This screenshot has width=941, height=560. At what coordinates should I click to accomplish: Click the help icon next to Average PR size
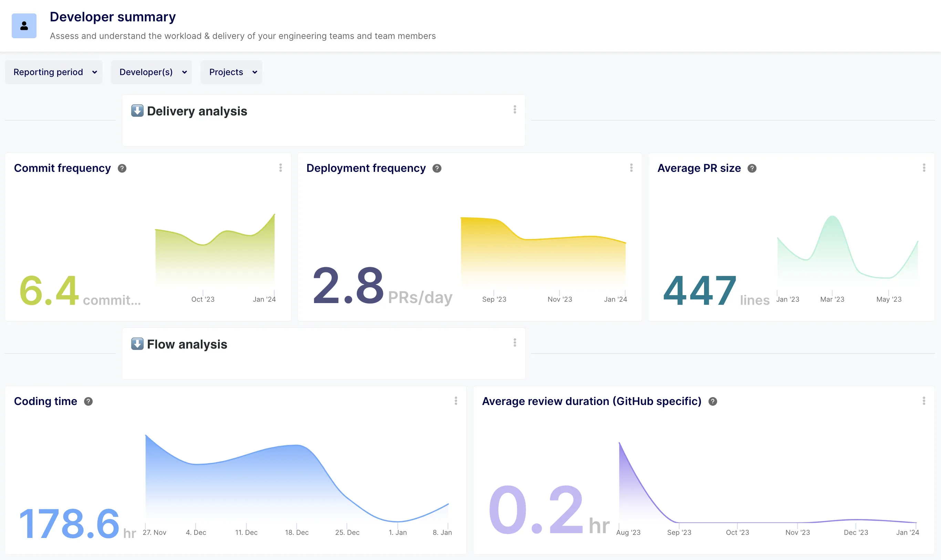pyautogui.click(x=752, y=168)
